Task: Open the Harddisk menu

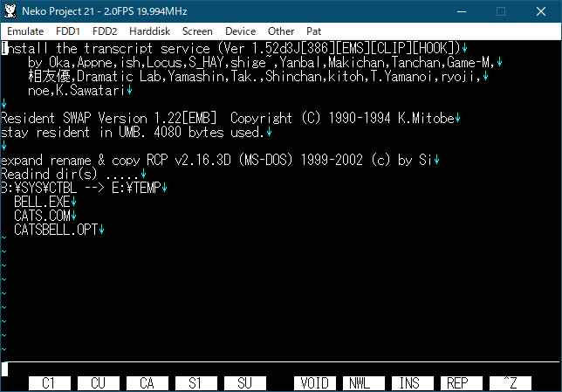Action: pyautogui.click(x=150, y=31)
